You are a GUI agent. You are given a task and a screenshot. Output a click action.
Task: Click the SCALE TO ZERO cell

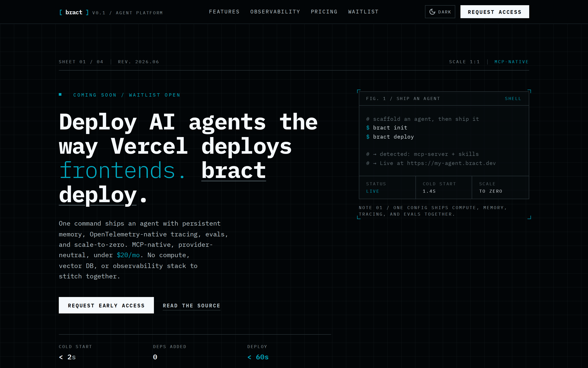pyautogui.click(x=500, y=187)
